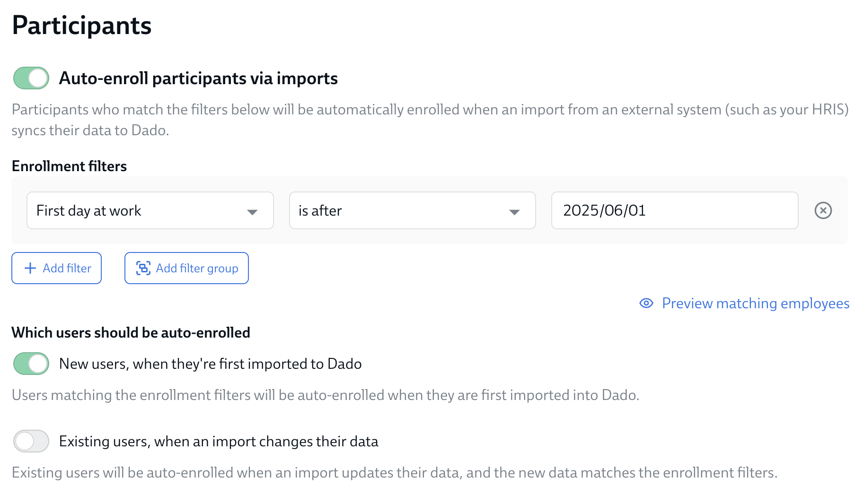The width and height of the screenshot is (864, 504).
Task: Click the 2025/06/01 date field
Action: tap(674, 210)
